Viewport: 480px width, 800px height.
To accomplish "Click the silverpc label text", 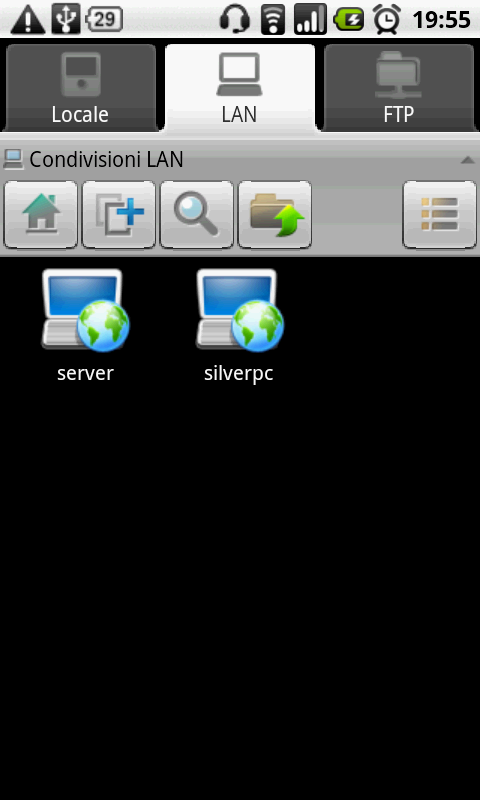I will [239, 374].
